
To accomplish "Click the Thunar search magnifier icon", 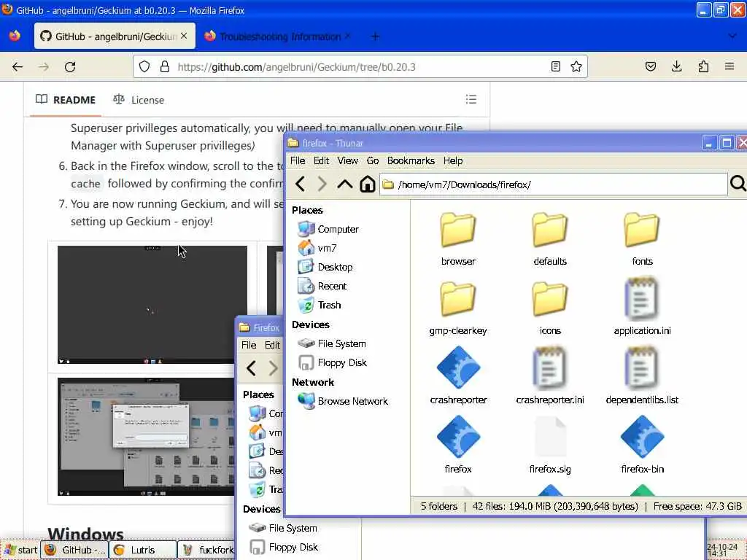I will [738, 183].
